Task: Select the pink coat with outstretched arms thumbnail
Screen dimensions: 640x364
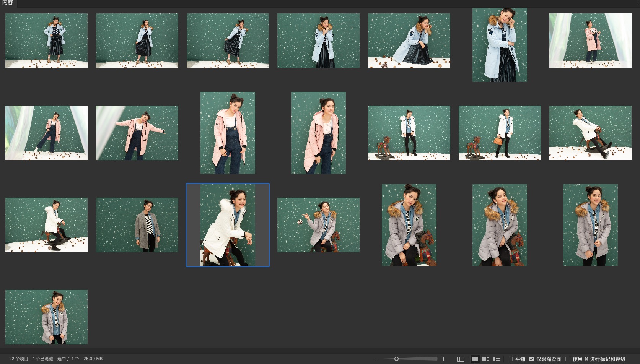Action: coord(137,133)
